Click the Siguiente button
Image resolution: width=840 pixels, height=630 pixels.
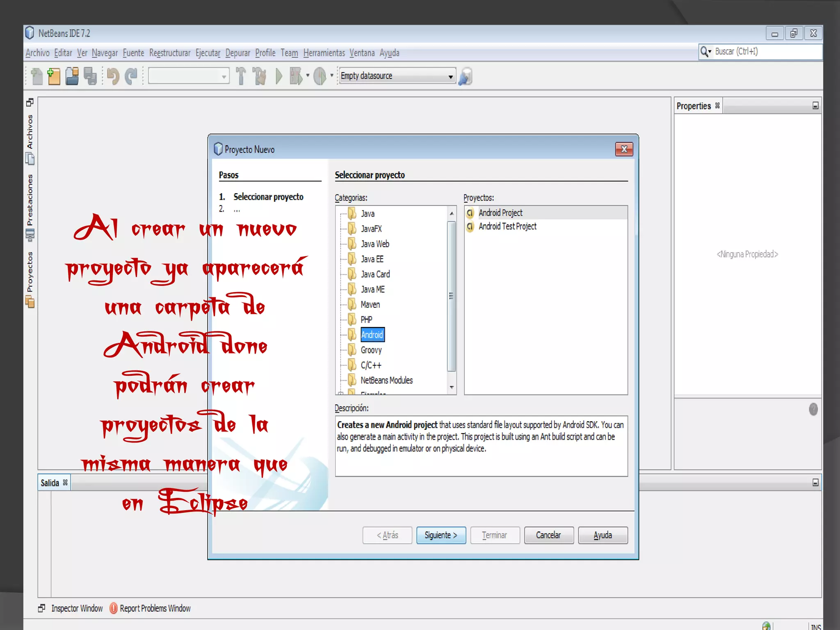point(441,535)
